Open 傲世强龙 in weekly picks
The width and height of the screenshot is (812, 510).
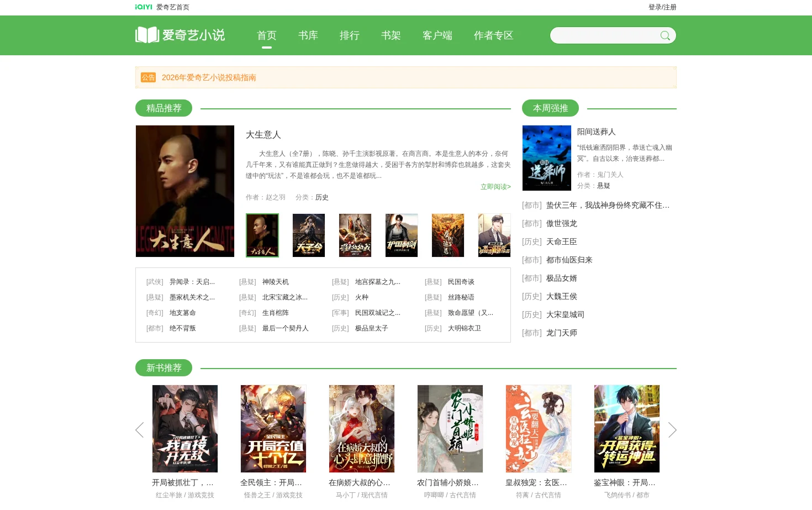pyautogui.click(x=562, y=223)
